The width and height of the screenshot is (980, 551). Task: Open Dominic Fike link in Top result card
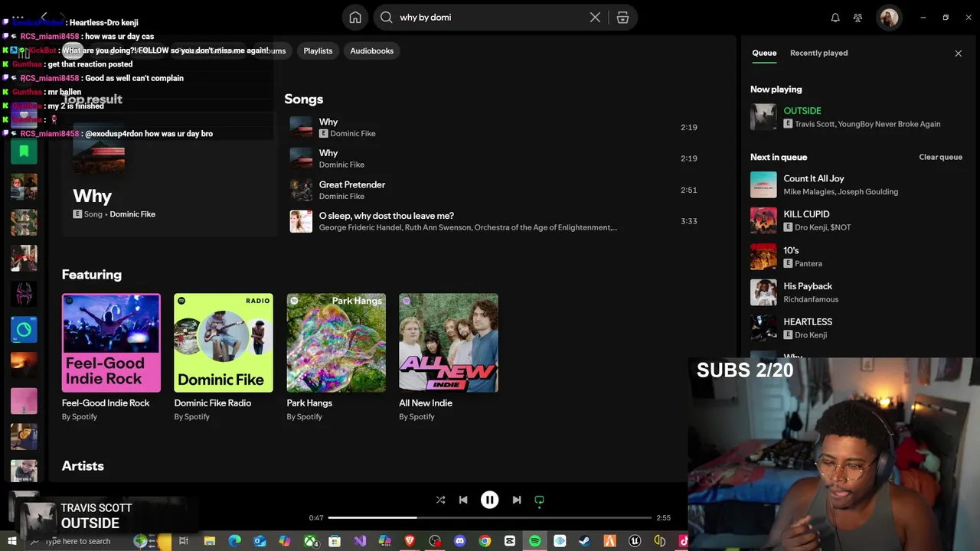[x=132, y=214]
